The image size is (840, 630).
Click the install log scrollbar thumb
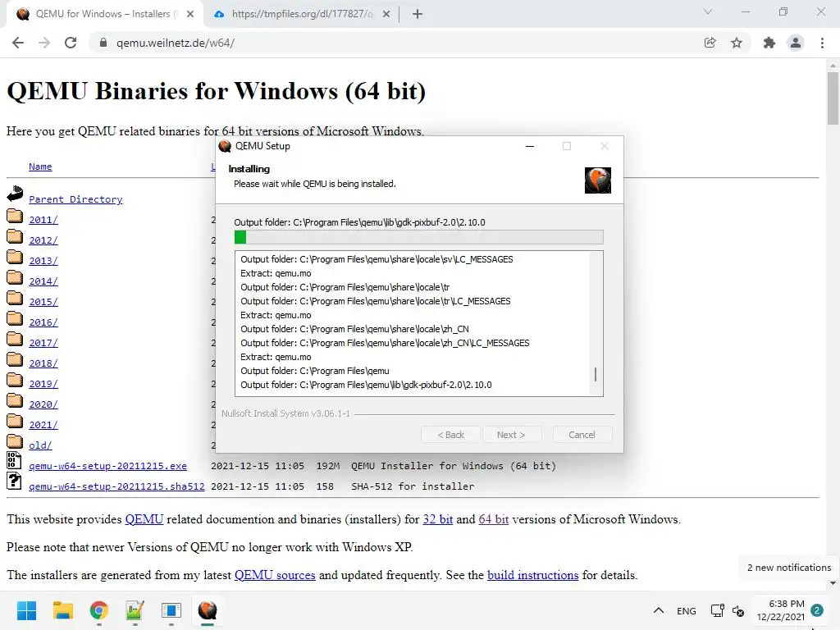[x=596, y=374]
